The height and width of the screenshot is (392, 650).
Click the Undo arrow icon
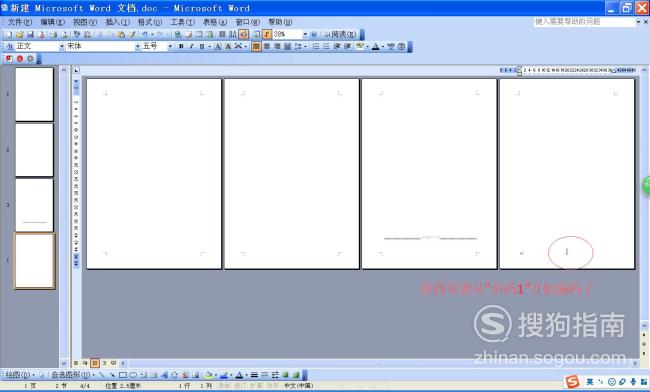145,34
